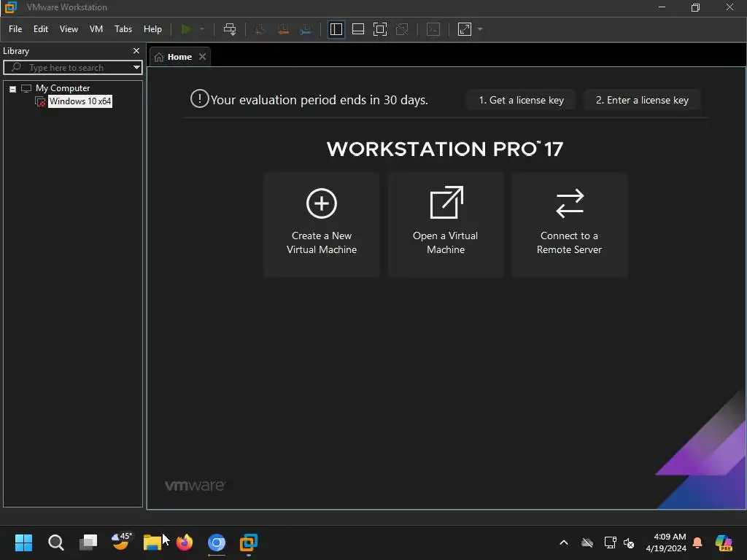Collapse the My Computer tree node
Viewport: 747px width, 560px height.
(x=13, y=88)
